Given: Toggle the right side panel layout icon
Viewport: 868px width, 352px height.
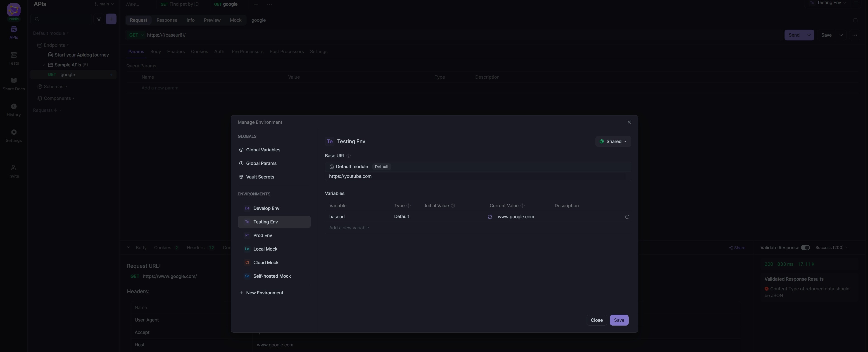Looking at the screenshot, I should click(855, 20).
